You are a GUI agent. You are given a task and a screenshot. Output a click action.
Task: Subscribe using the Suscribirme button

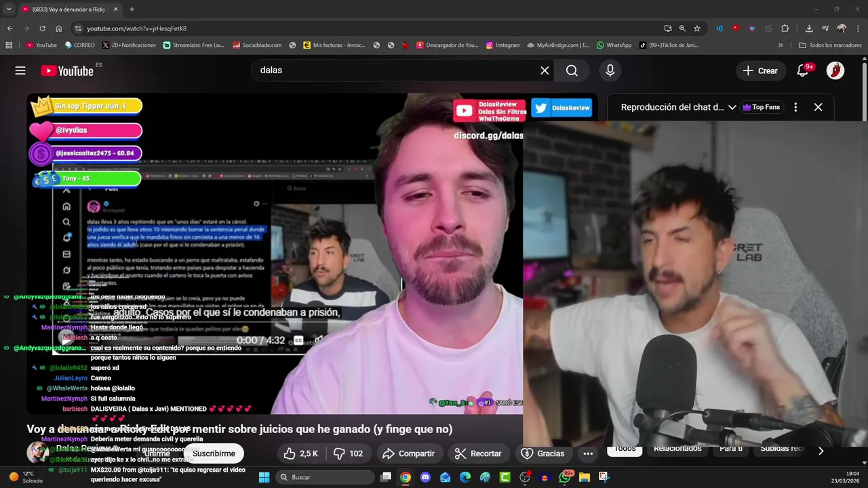coord(214,453)
